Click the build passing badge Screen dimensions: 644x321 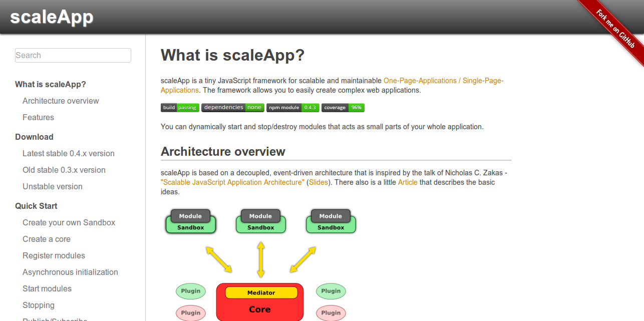(180, 108)
